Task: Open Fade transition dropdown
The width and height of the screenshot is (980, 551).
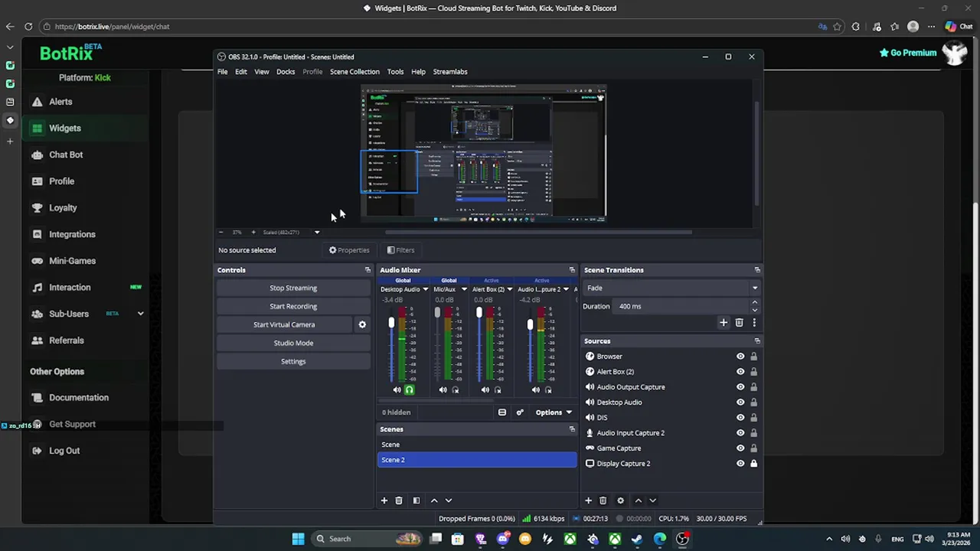Action: (x=671, y=289)
